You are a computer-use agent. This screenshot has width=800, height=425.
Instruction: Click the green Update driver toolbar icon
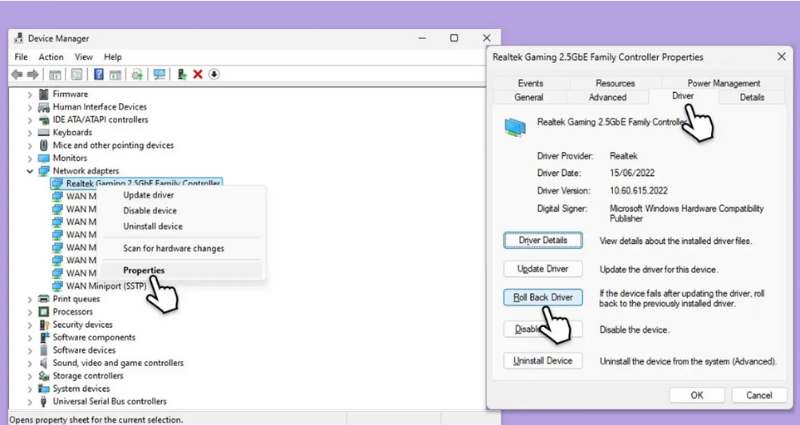point(182,74)
